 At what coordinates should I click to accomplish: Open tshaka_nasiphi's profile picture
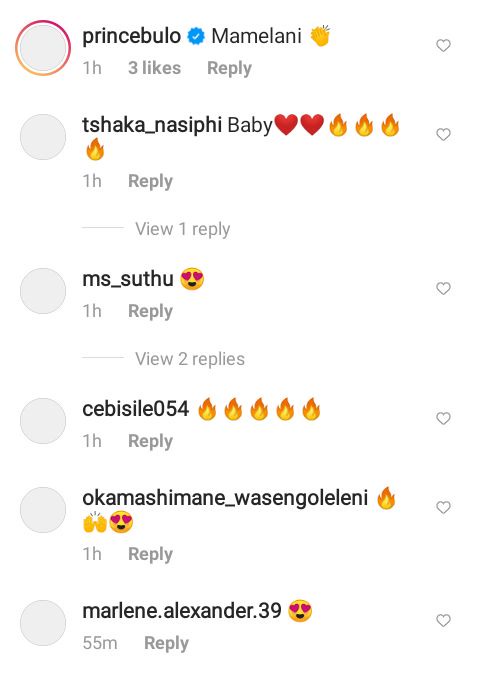tap(43, 137)
